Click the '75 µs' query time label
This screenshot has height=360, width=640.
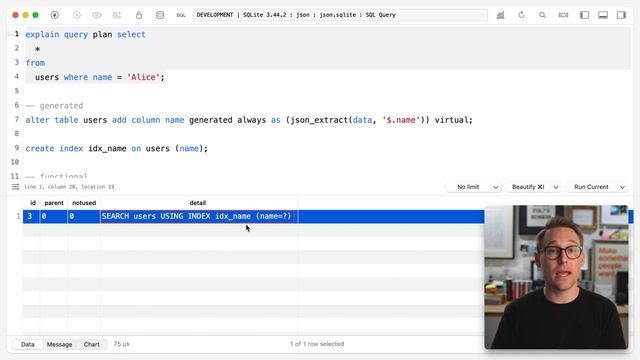121,344
